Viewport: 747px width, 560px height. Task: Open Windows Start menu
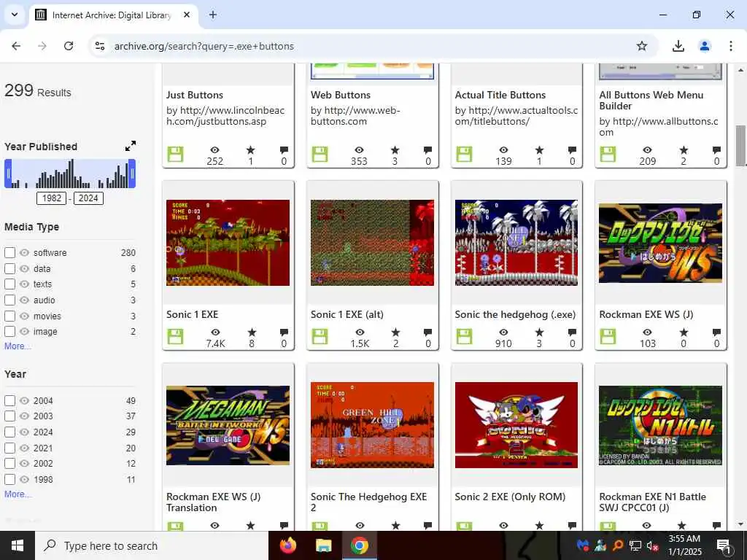tap(18, 545)
